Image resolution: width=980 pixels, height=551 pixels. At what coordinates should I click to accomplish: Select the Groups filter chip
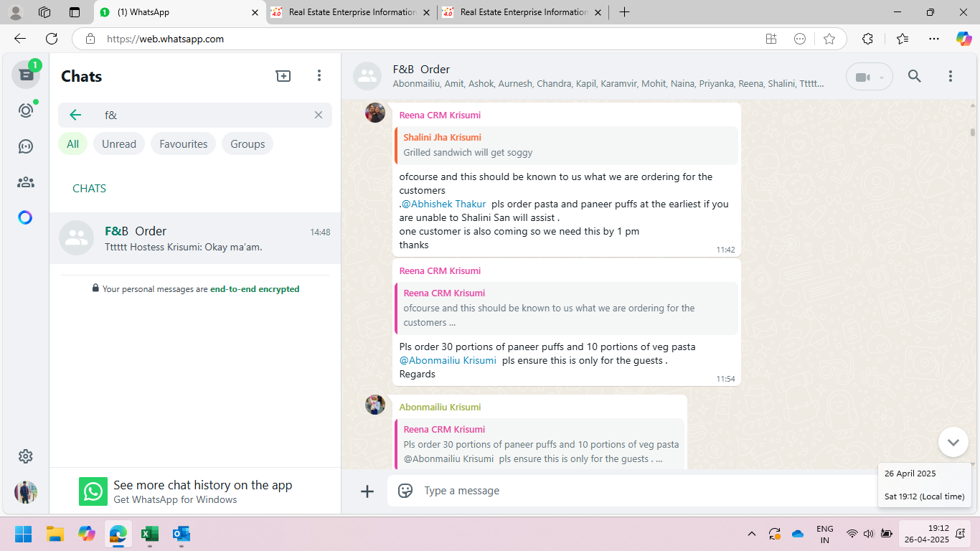pyautogui.click(x=248, y=144)
